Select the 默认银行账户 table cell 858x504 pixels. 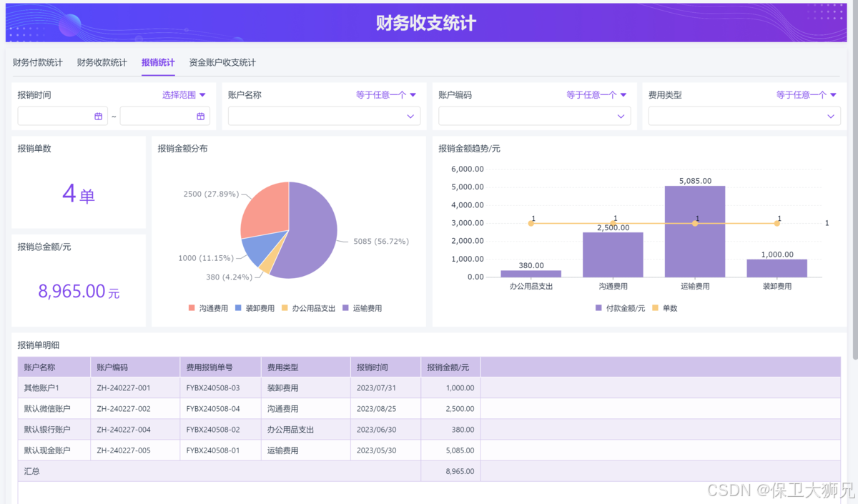point(54,430)
